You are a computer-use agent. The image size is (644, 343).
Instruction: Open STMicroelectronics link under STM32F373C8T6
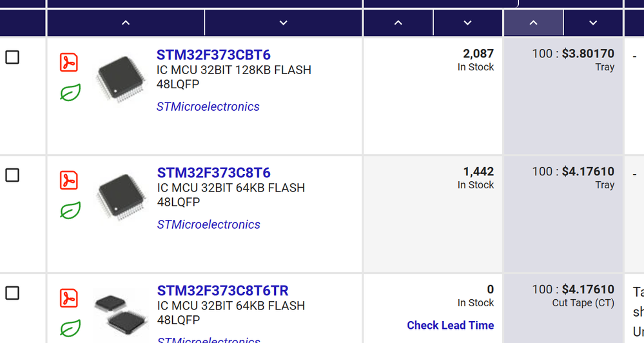pos(208,224)
